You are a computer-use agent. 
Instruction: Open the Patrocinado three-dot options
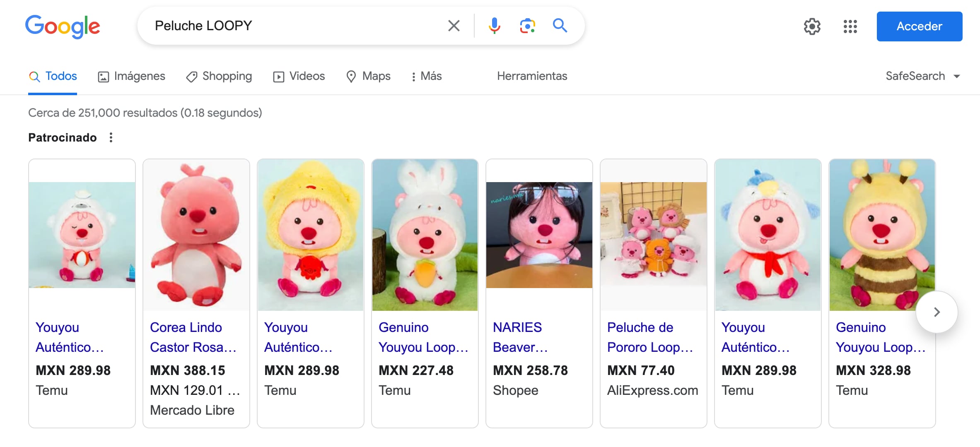point(111,137)
